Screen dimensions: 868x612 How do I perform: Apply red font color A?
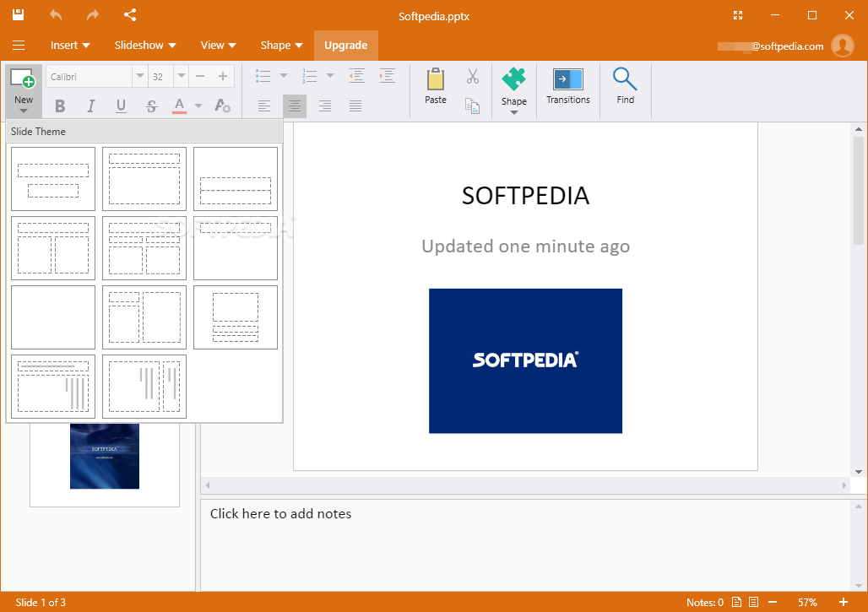click(x=179, y=106)
